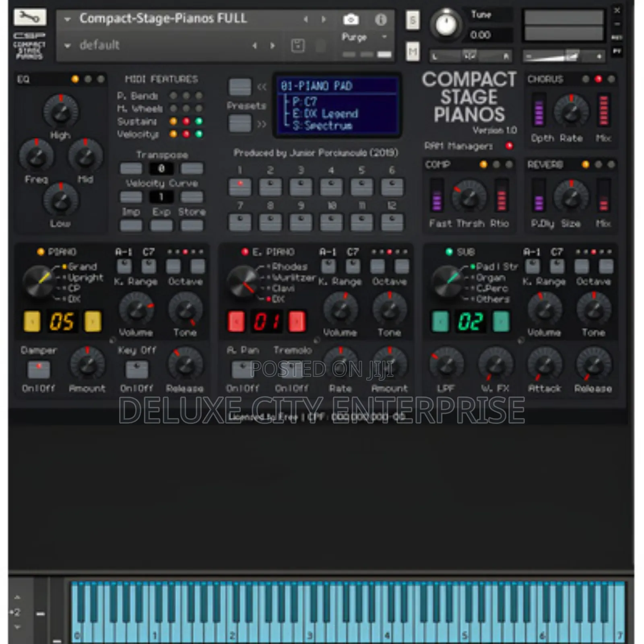The height and width of the screenshot is (644, 644).
Task: Click red previous E. Piano sample button
Action: coord(236,321)
